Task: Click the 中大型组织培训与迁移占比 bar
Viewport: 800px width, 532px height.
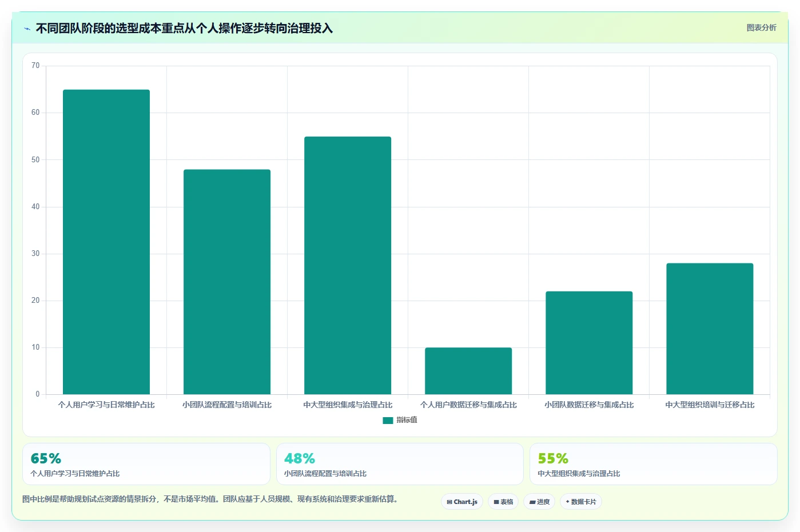Action: (x=710, y=329)
